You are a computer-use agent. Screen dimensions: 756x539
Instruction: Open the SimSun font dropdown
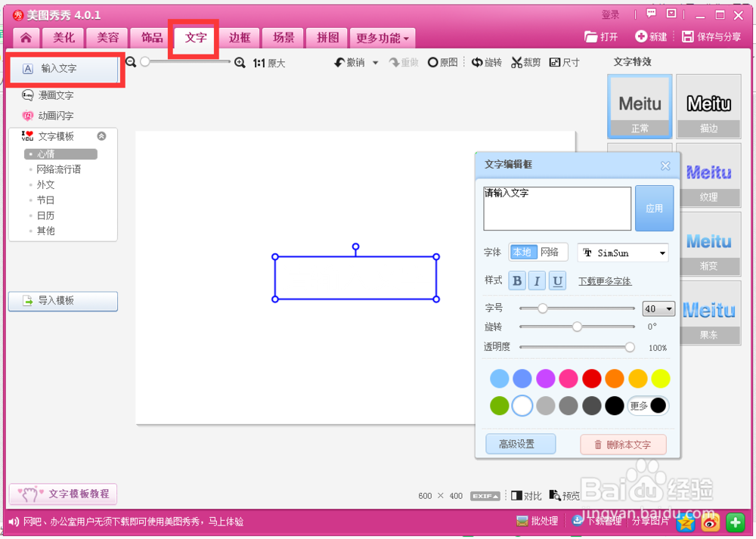tap(623, 253)
